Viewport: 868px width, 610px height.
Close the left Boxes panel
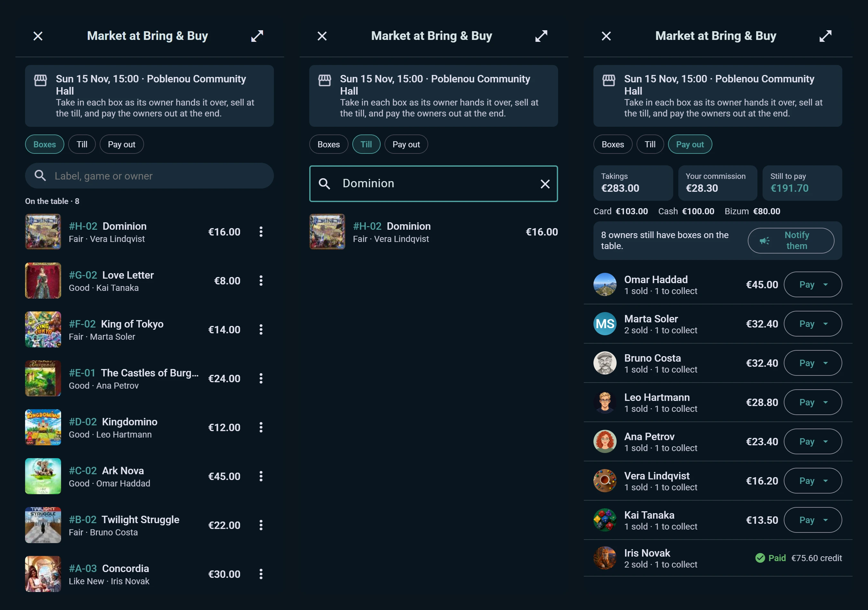[38, 36]
